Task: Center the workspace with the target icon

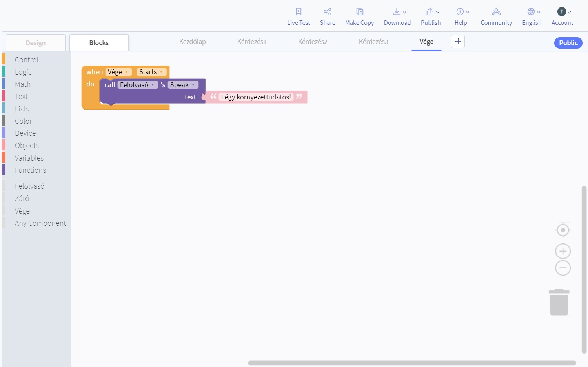Action: 563,230
